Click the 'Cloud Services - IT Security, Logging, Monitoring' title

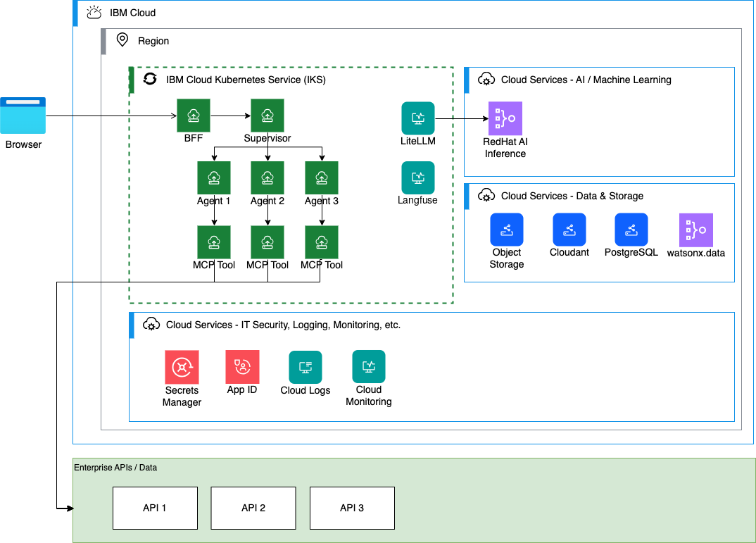(283, 325)
